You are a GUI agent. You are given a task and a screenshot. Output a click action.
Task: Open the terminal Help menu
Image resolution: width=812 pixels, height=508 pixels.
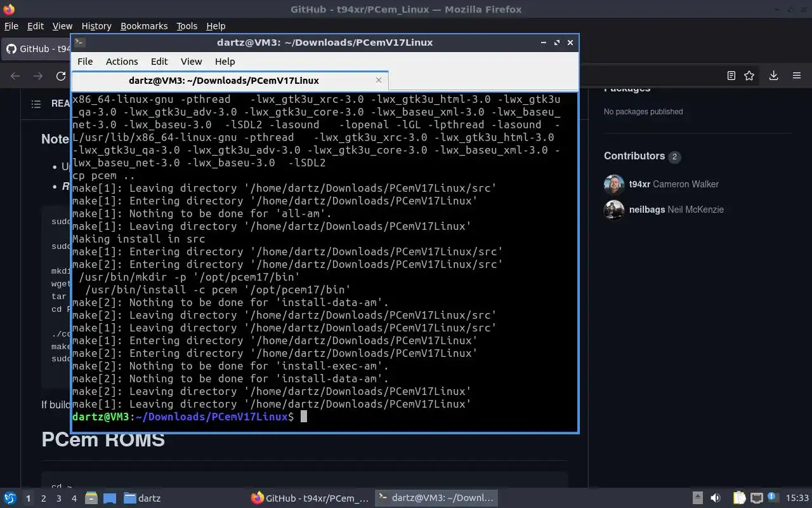[225, 62]
